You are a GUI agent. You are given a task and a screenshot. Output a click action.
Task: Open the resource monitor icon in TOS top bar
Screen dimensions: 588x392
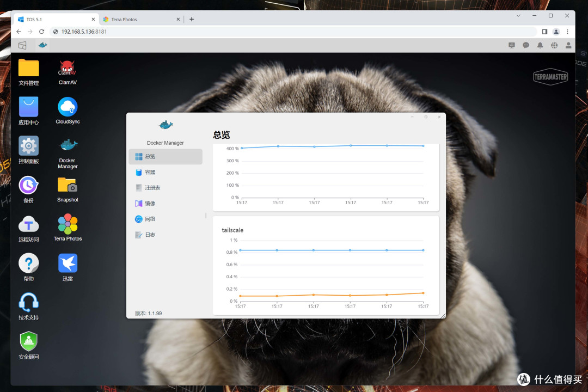[511, 45]
